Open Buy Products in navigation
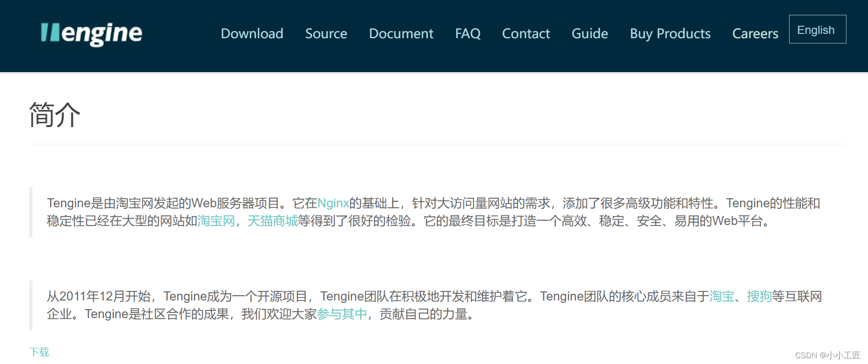868x364 pixels. pyautogui.click(x=670, y=33)
